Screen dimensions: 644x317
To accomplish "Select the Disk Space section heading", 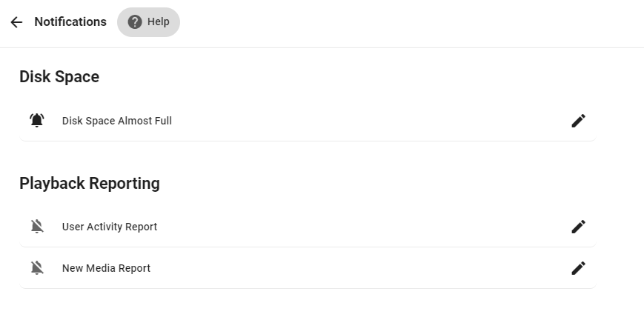I will [x=59, y=76].
